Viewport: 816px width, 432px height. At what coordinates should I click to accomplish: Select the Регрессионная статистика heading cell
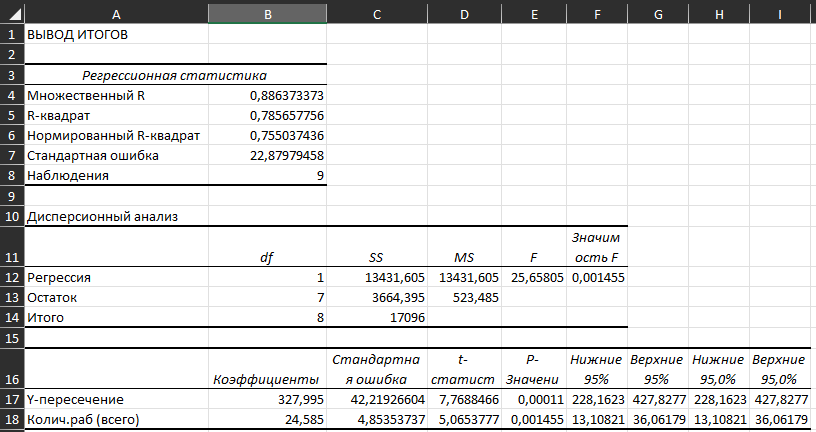(174, 74)
